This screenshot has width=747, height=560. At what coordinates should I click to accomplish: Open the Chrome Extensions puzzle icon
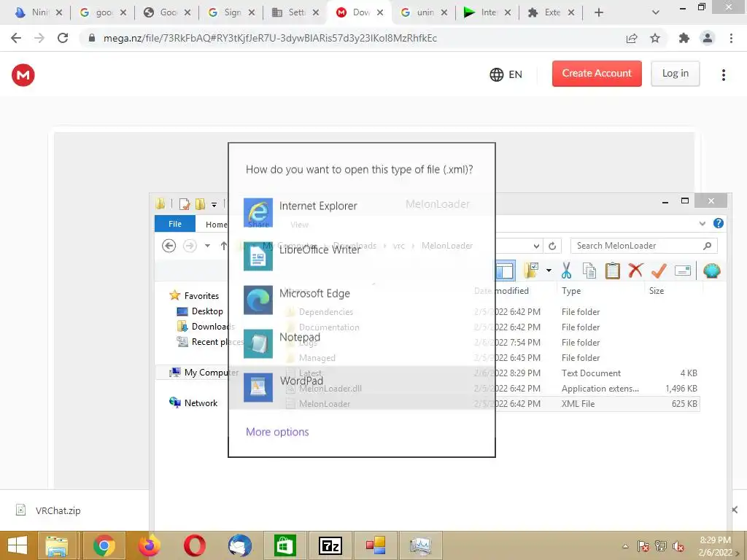click(x=684, y=38)
